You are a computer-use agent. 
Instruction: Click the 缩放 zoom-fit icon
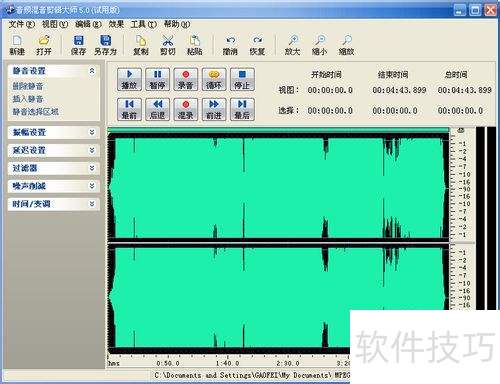(x=346, y=45)
